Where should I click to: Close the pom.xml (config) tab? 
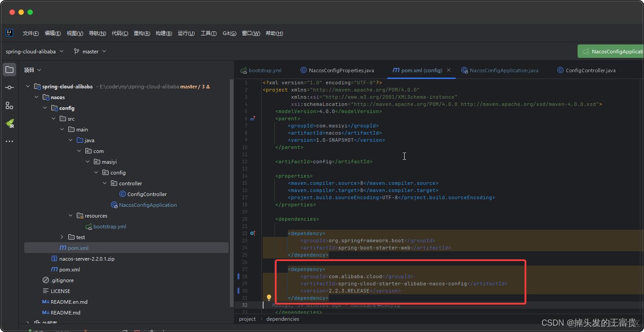(449, 70)
